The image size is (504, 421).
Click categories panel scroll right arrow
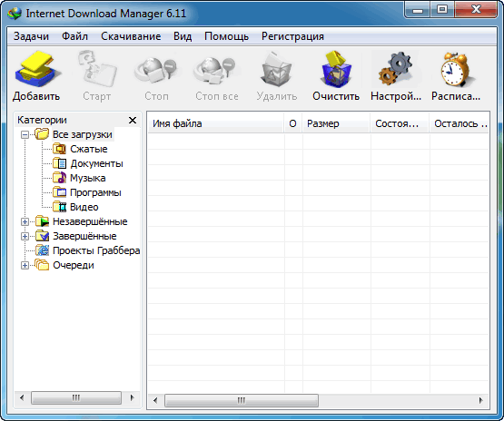click(132, 398)
